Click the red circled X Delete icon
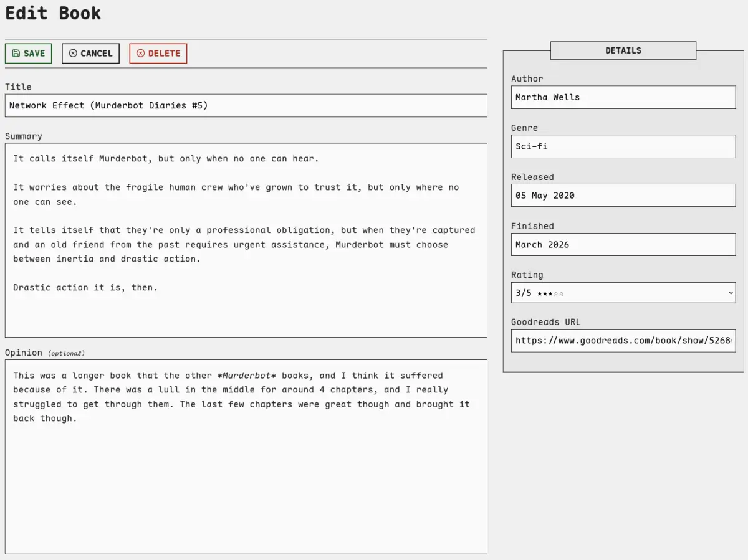This screenshot has height=560, width=748. tap(140, 54)
